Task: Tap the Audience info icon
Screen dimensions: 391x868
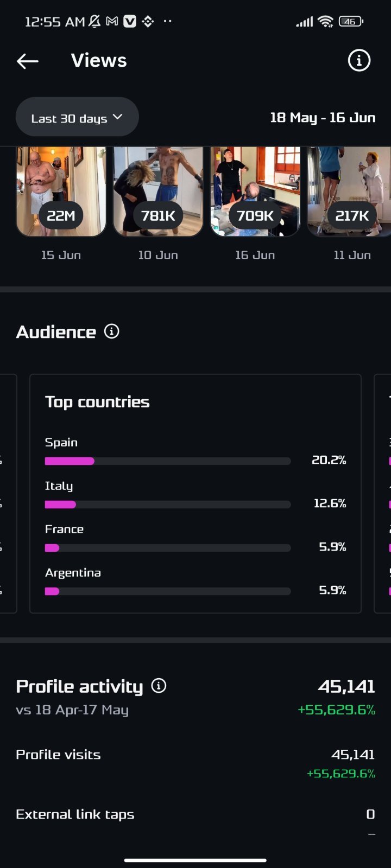Action: [111, 331]
